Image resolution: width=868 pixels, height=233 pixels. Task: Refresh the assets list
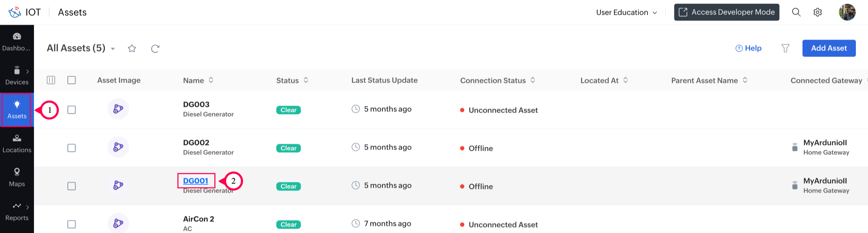click(155, 48)
